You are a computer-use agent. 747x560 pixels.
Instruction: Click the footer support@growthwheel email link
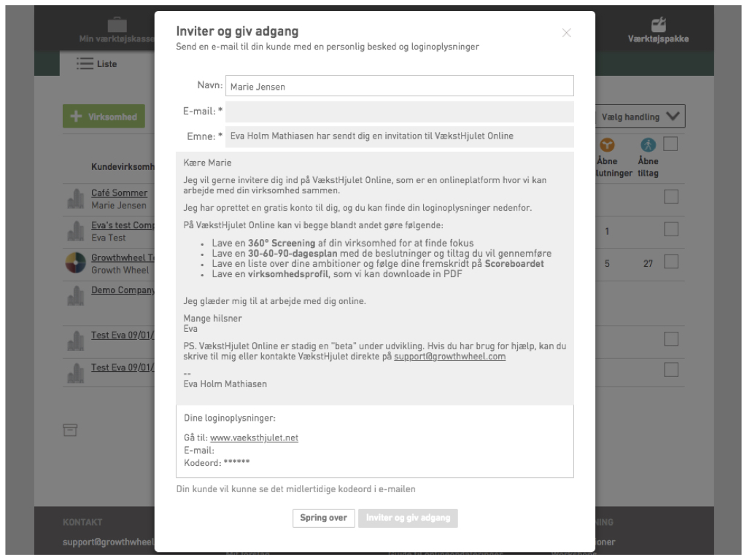tap(109, 542)
